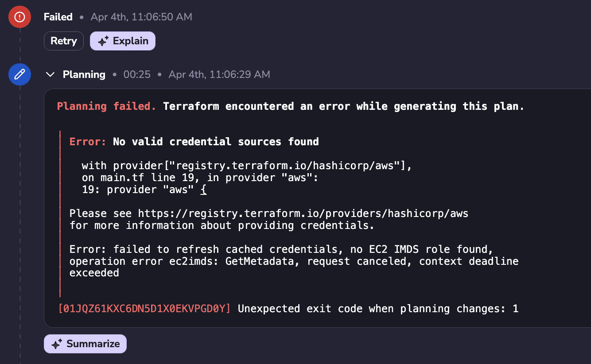This screenshot has width=591, height=364.
Task: Click the sparkle icon on Summarize
Action: [57, 344]
